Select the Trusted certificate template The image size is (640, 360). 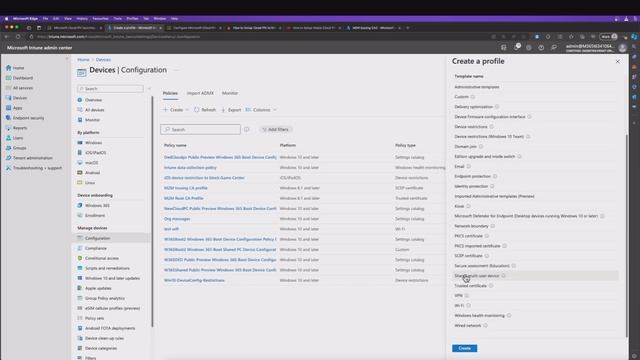[471, 286]
